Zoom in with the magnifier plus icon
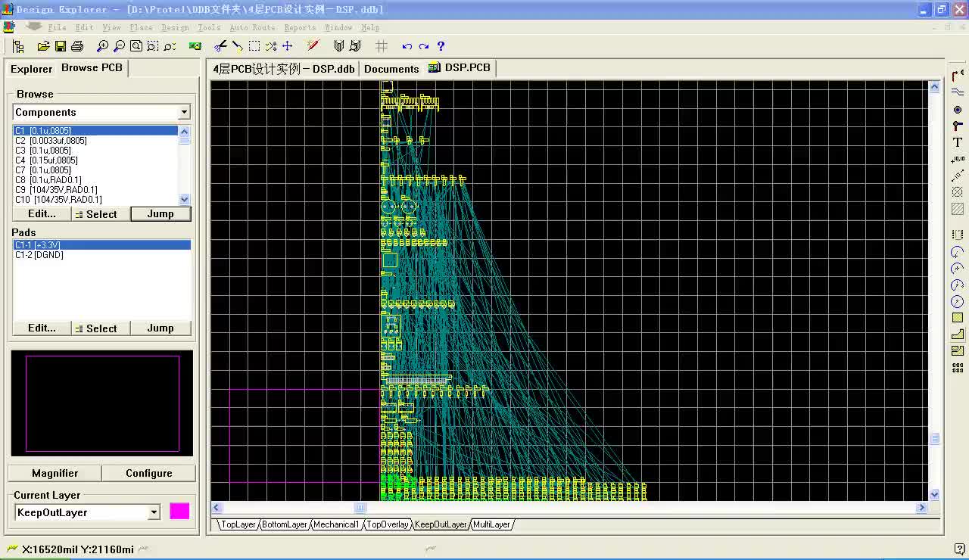Image resolution: width=969 pixels, height=560 pixels. pyautogui.click(x=102, y=46)
